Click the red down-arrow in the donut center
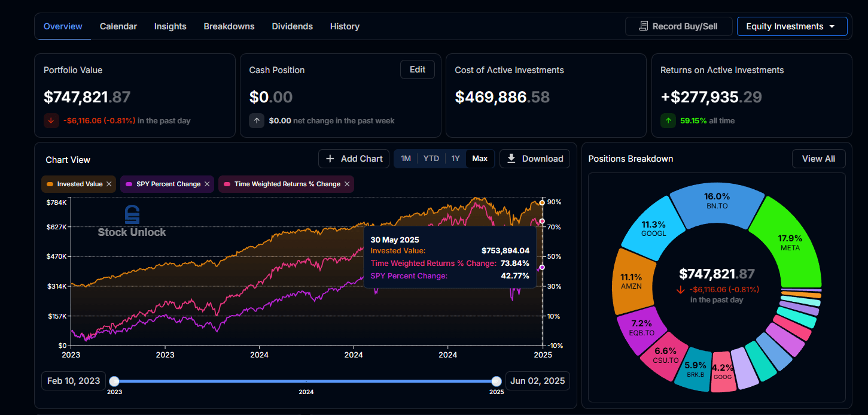Viewport: 868px width, 415px height. coord(681,290)
